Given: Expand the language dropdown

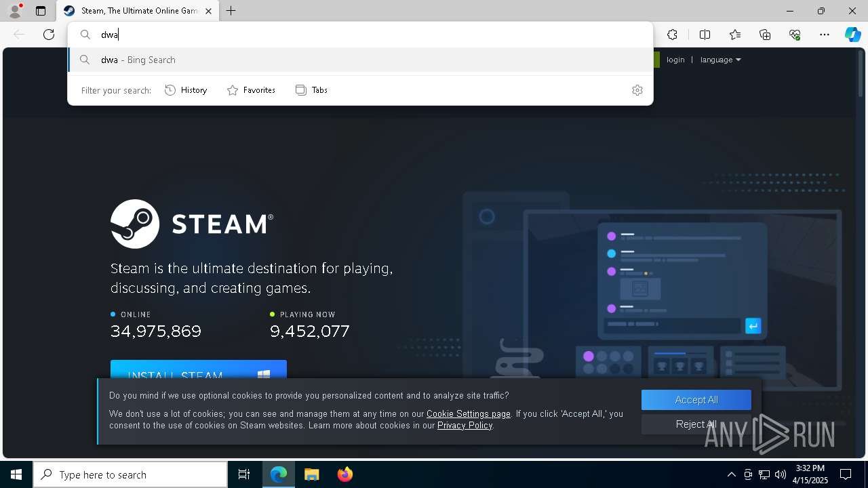Looking at the screenshot, I should pos(720,60).
